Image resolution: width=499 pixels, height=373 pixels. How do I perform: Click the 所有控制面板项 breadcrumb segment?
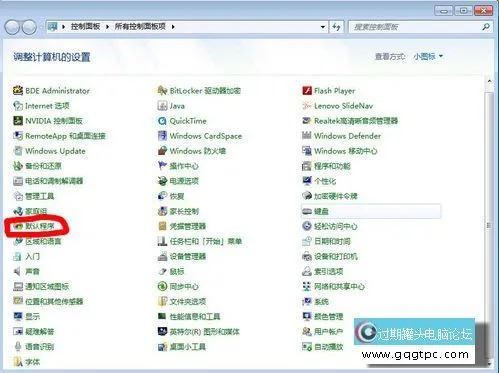click(x=140, y=27)
